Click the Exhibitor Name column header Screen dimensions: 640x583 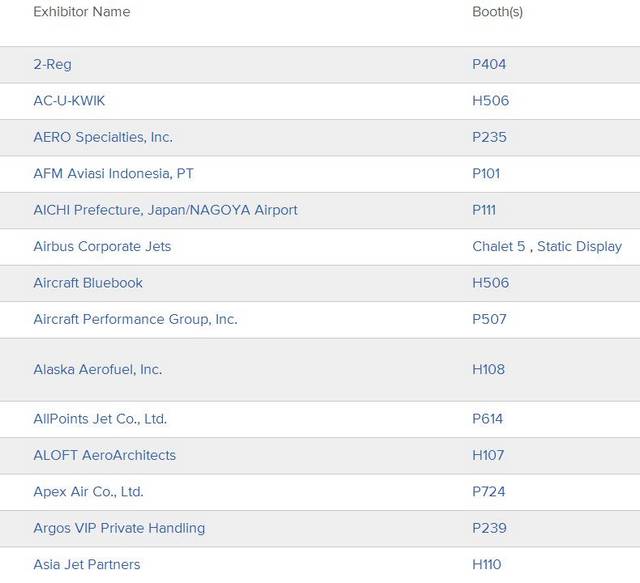coord(81,12)
